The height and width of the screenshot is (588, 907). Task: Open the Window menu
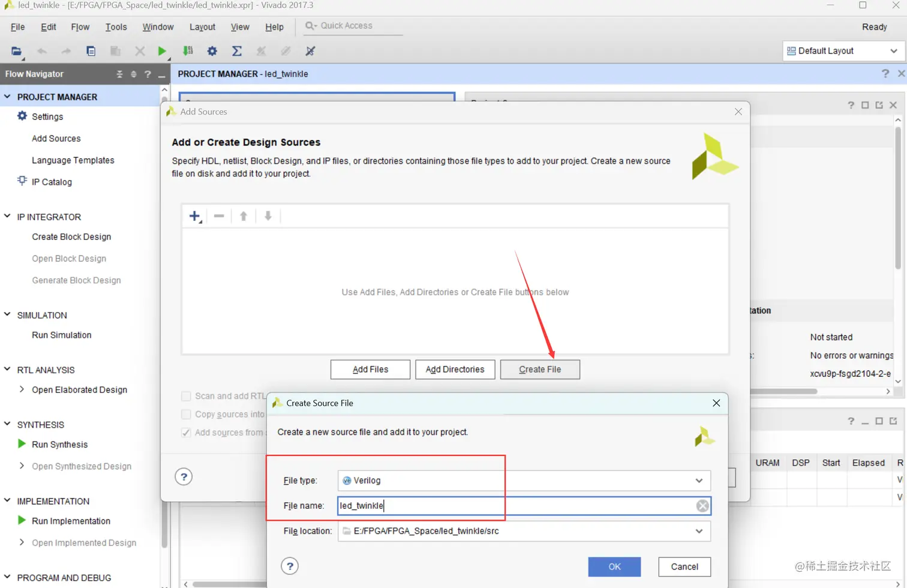pos(158,27)
